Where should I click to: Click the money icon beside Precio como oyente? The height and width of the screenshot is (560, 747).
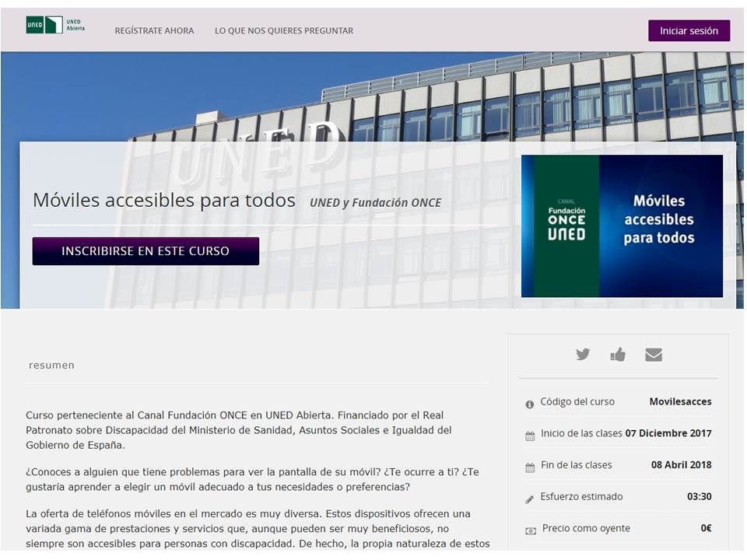coord(530,531)
